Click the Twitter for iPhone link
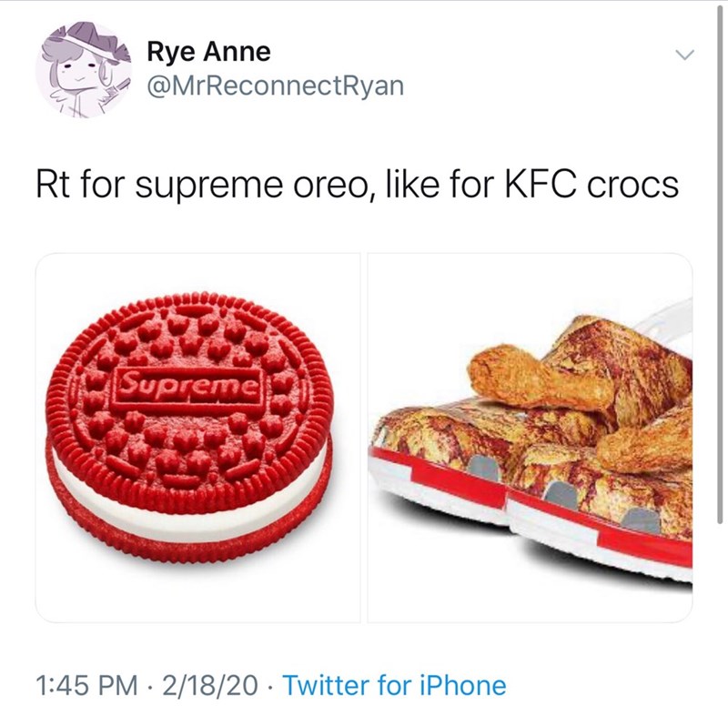Viewport: 728px width, 726px height. [x=395, y=684]
